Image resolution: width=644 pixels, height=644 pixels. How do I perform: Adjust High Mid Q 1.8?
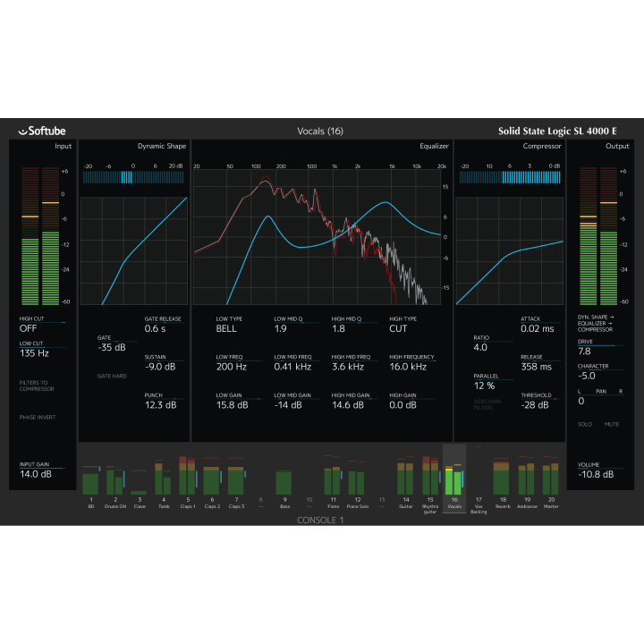[x=354, y=325]
